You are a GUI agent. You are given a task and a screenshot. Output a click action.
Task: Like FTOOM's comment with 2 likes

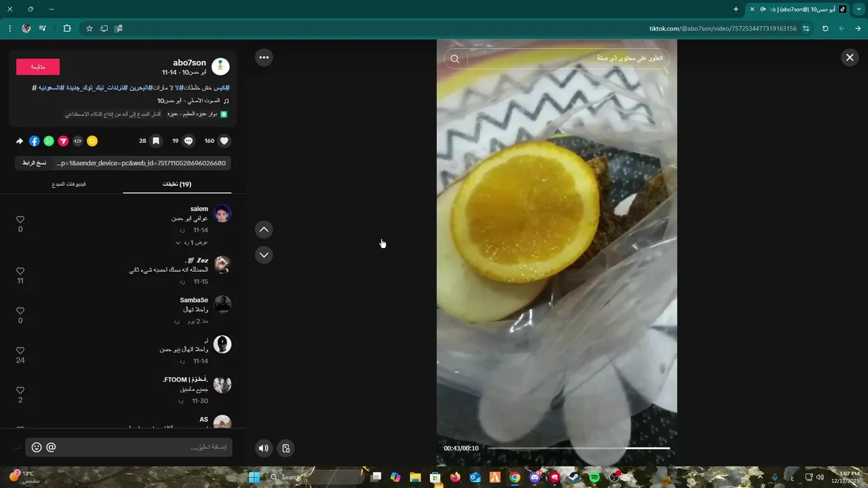(20, 390)
